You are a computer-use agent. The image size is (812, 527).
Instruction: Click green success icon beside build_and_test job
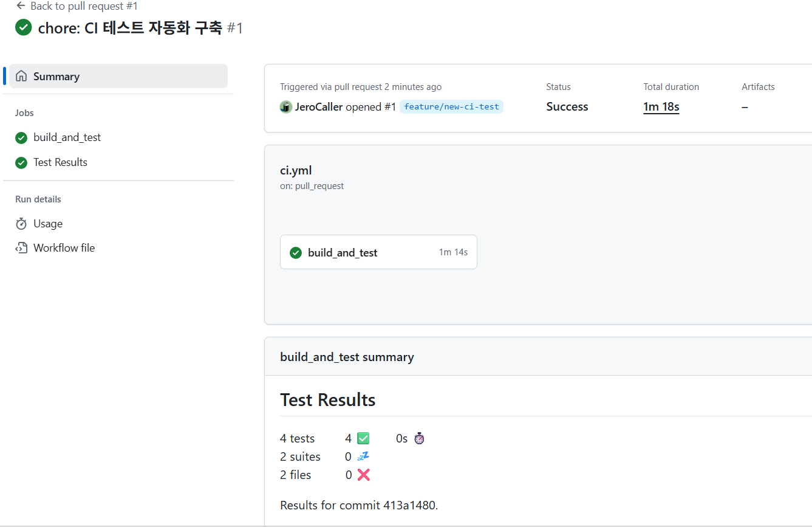(x=21, y=137)
